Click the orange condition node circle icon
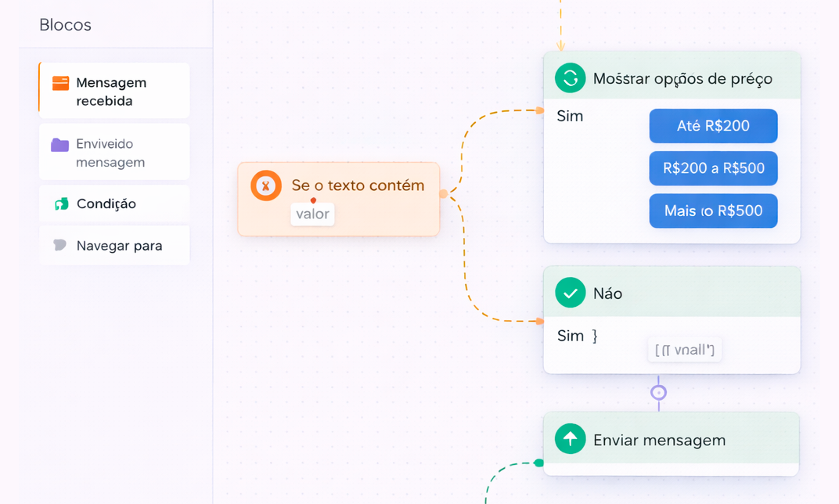Viewport: 839px width, 504px height. point(266,186)
